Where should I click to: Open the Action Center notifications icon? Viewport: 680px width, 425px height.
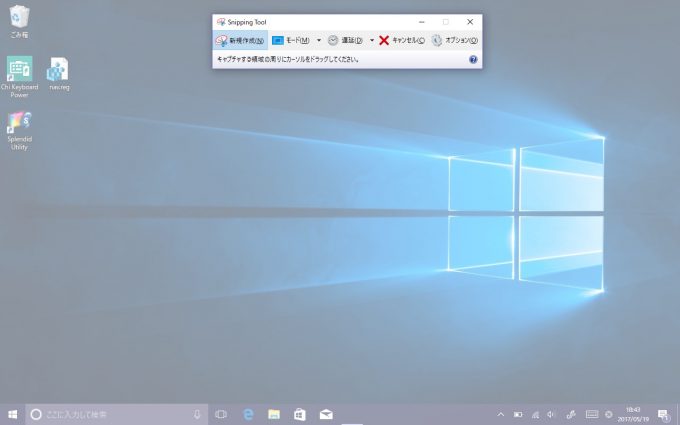(x=664, y=415)
